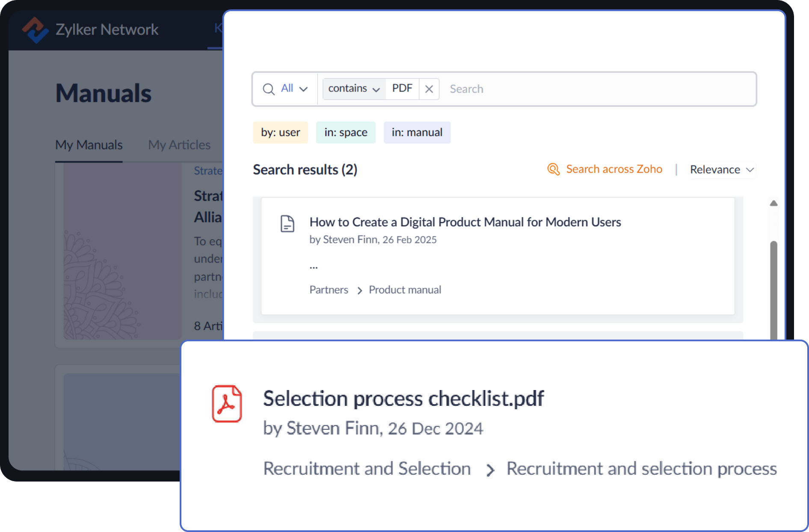This screenshot has width=809, height=532.
Task: Select the Zylker Network logo
Action: tap(37, 29)
